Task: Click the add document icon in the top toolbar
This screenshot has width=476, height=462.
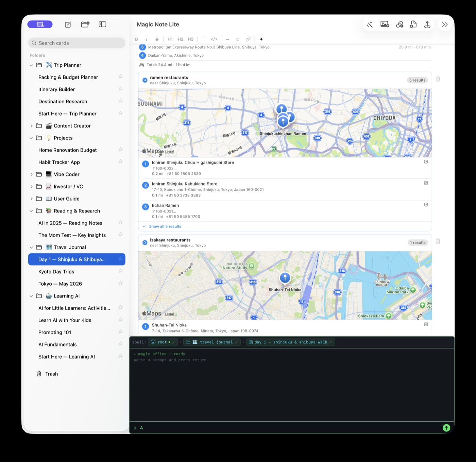Action: click(413, 24)
